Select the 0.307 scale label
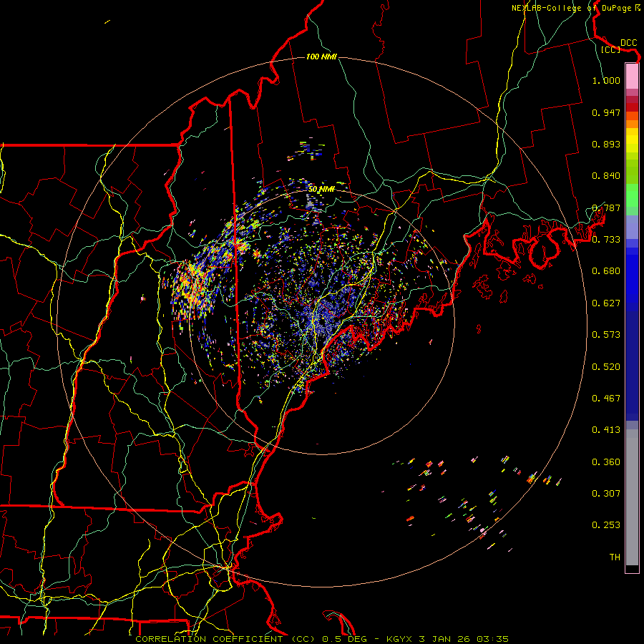The height and width of the screenshot is (644, 644). (x=606, y=494)
